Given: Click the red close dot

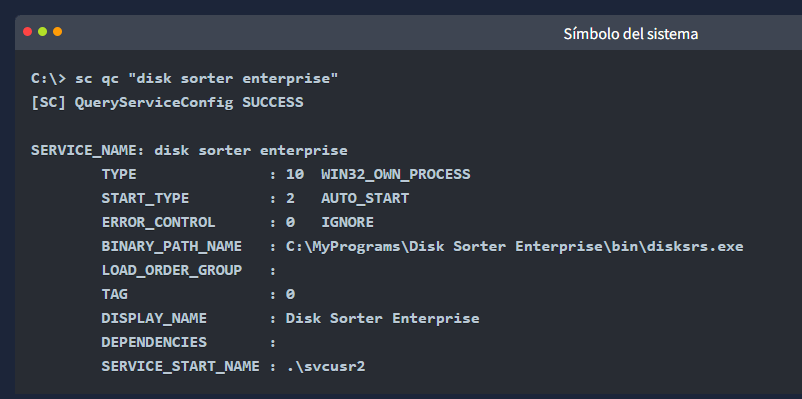Looking at the screenshot, I should point(28,32).
